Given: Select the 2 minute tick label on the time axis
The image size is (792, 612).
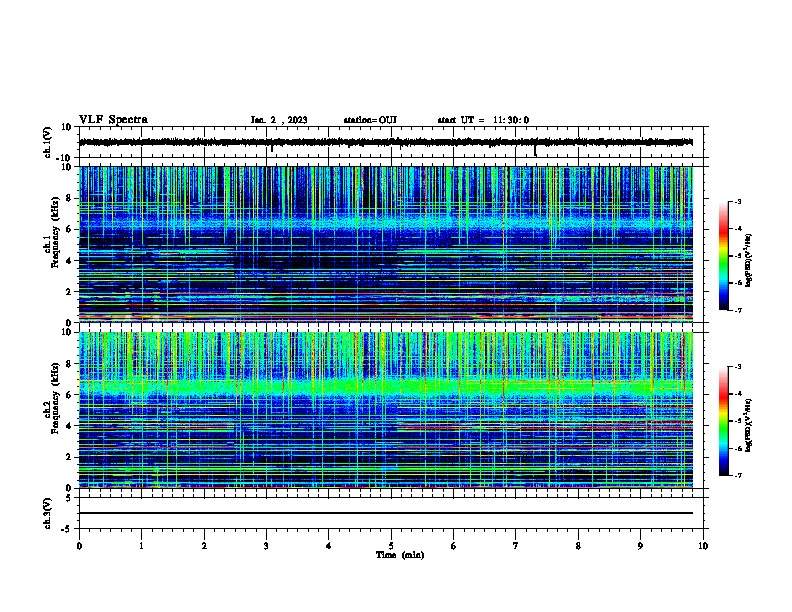Looking at the screenshot, I should pyautogui.click(x=204, y=546).
